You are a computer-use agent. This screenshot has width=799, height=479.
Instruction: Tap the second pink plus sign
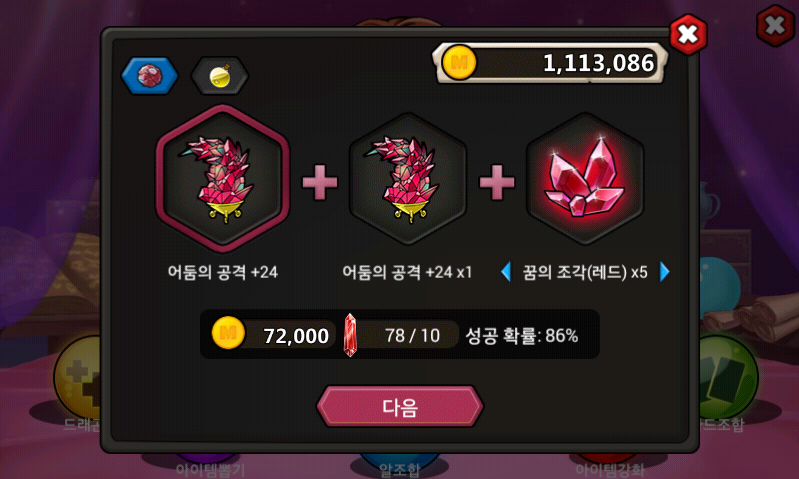(497, 182)
